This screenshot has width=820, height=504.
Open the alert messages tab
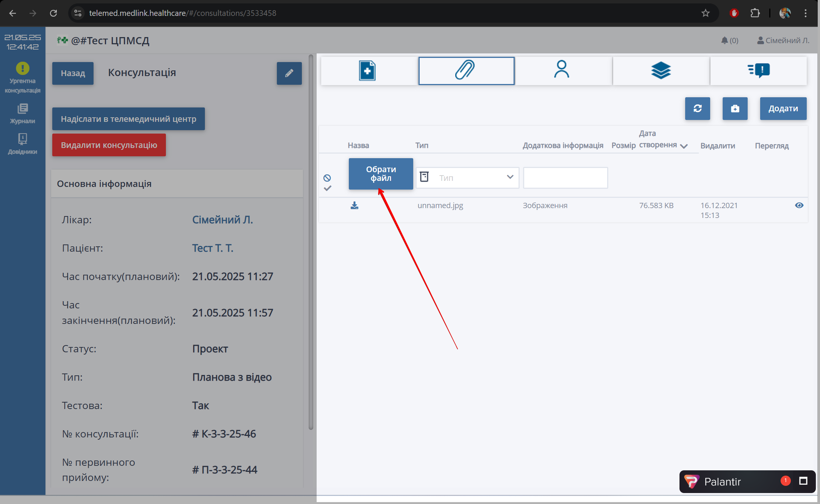coord(759,71)
